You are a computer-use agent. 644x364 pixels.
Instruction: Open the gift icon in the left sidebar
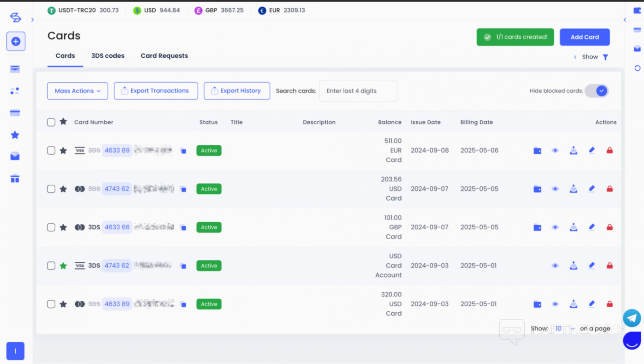(x=15, y=179)
